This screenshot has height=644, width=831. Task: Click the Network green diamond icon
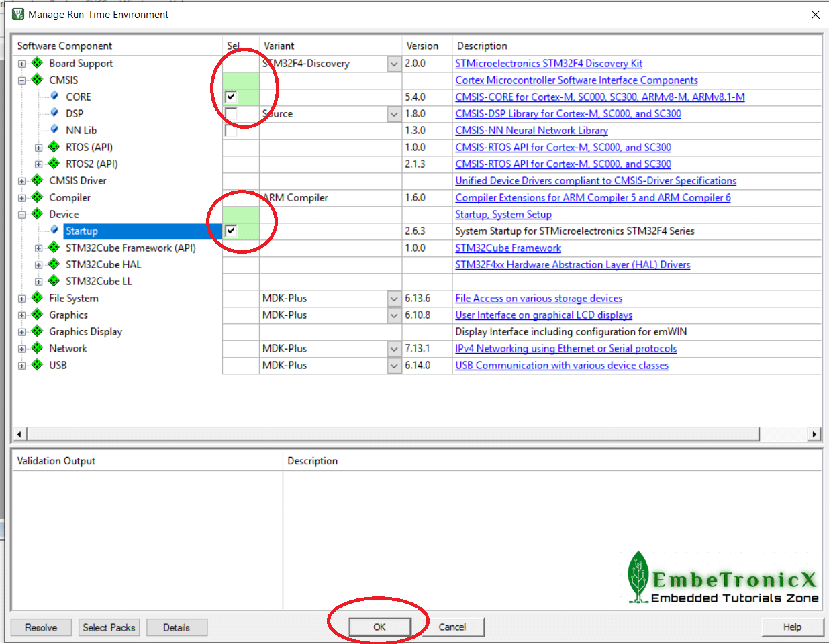coord(38,348)
